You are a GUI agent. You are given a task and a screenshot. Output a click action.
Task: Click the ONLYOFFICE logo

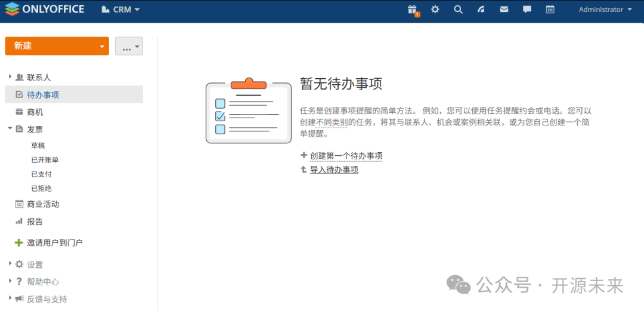(45, 9)
